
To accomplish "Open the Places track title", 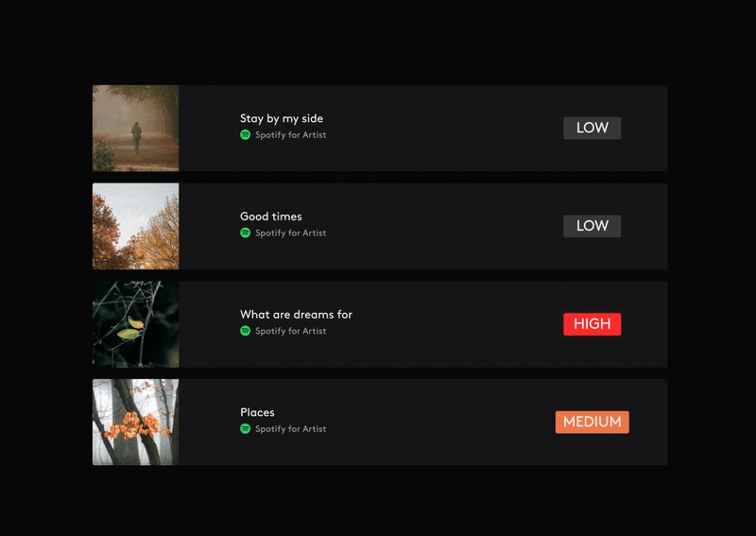I will pyautogui.click(x=257, y=412).
